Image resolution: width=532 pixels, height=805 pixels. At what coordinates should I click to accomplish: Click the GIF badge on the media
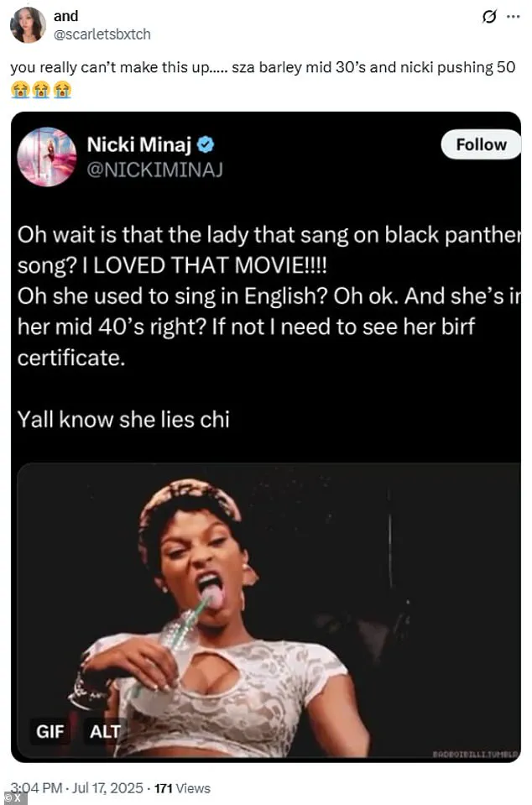click(x=50, y=731)
